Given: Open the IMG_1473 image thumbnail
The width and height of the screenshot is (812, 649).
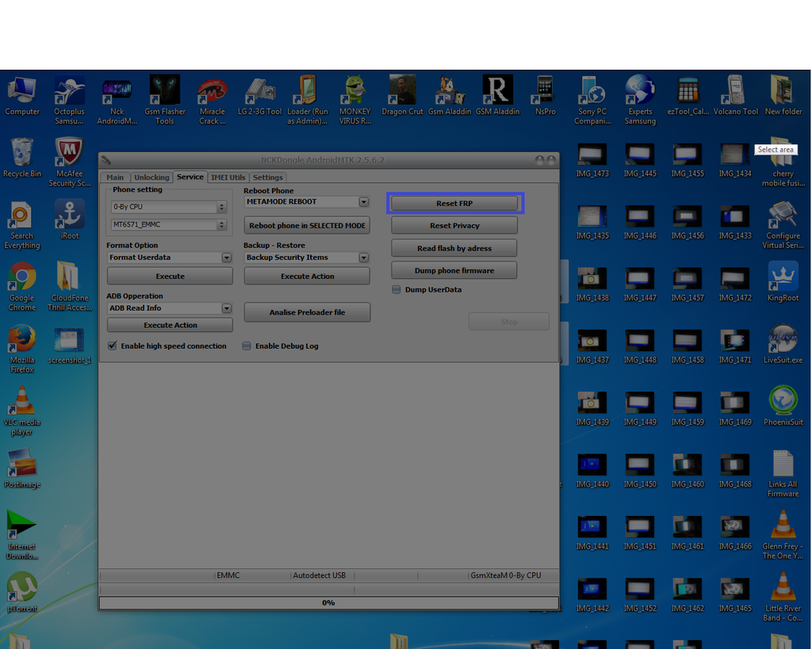Looking at the screenshot, I should (x=592, y=155).
